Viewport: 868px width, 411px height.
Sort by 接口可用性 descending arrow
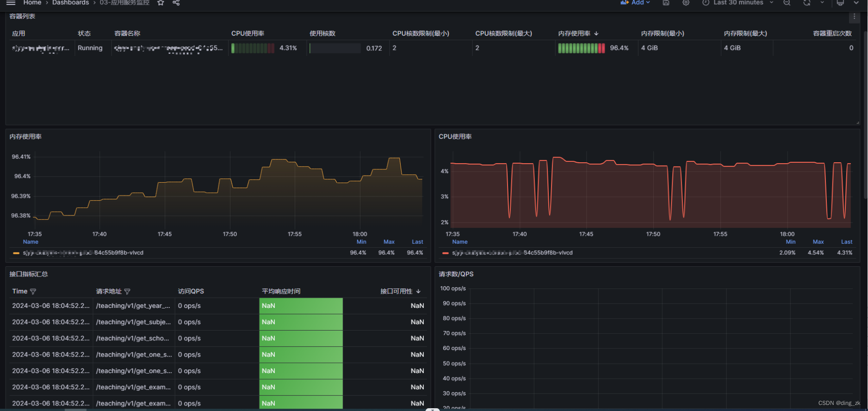pyautogui.click(x=418, y=291)
